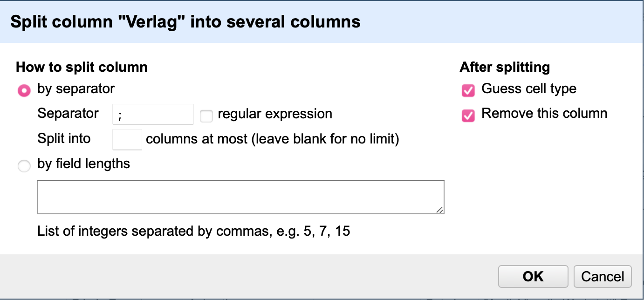This screenshot has width=644, height=300.
Task: Click the "List of integers" hint text
Action: (193, 231)
